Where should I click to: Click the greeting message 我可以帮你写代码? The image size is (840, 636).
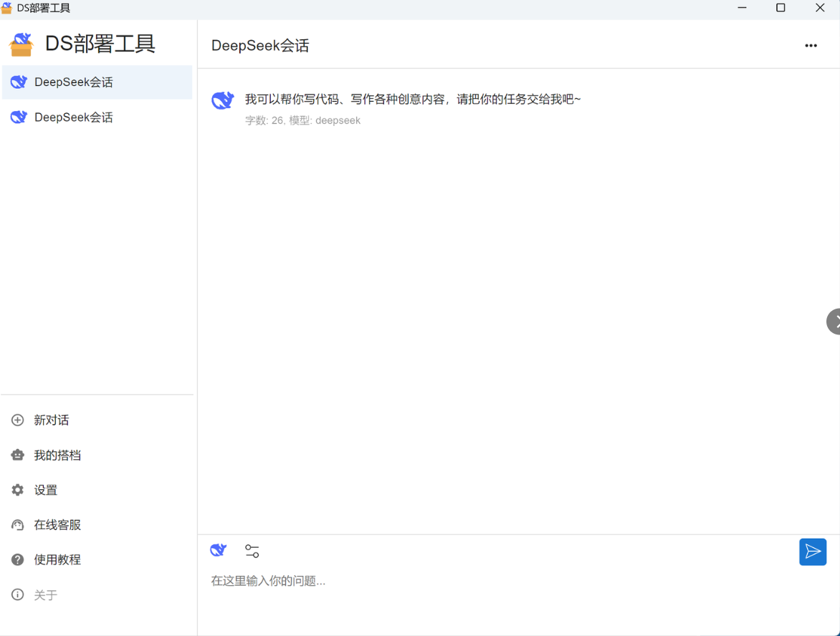click(x=413, y=99)
